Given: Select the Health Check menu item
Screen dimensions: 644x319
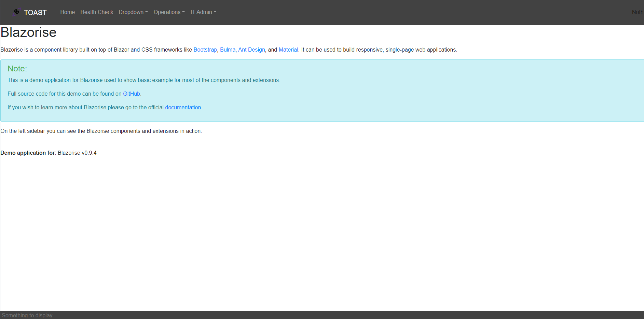Looking at the screenshot, I should [97, 12].
